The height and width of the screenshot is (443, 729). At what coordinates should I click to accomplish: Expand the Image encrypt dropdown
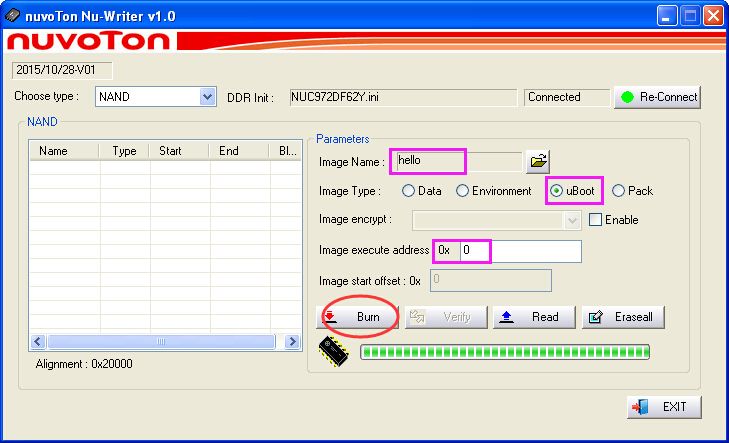[x=572, y=220]
